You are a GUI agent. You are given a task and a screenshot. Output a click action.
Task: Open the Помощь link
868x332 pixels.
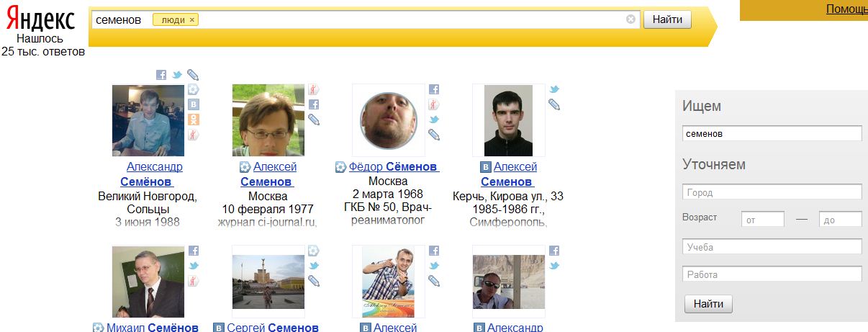click(846, 9)
